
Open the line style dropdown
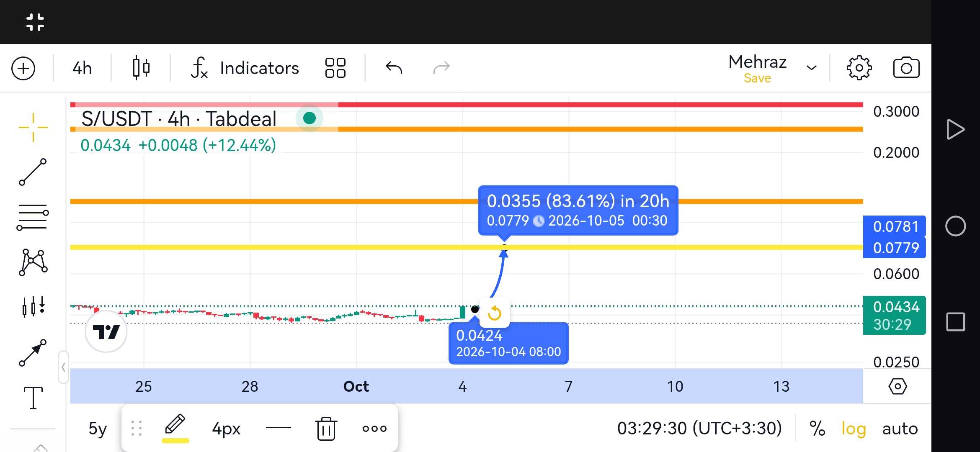click(278, 428)
